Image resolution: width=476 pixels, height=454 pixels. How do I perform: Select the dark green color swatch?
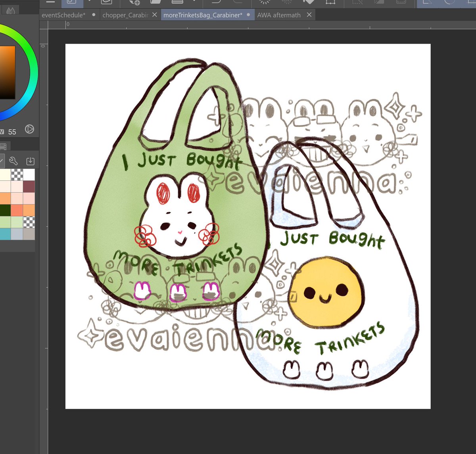tap(5, 210)
